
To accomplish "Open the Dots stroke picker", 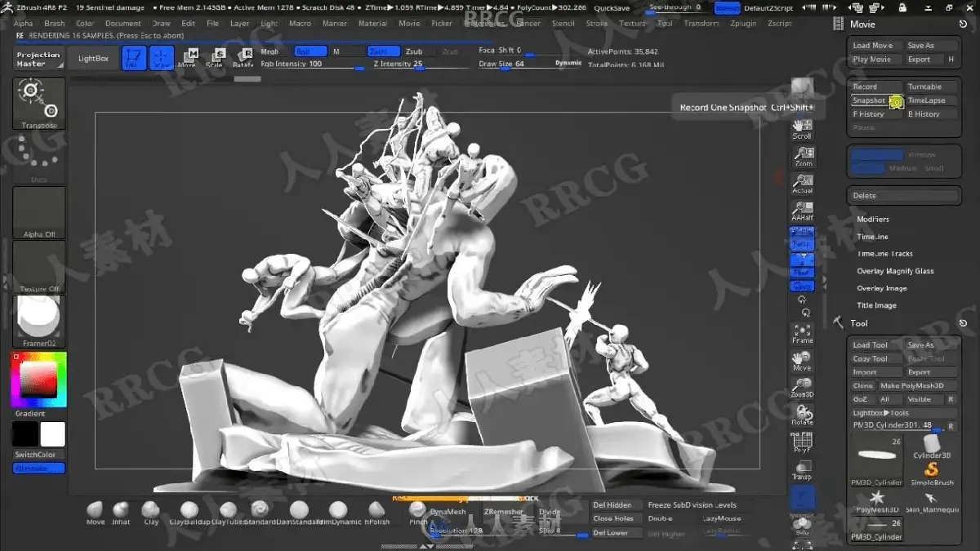I will coord(39,158).
